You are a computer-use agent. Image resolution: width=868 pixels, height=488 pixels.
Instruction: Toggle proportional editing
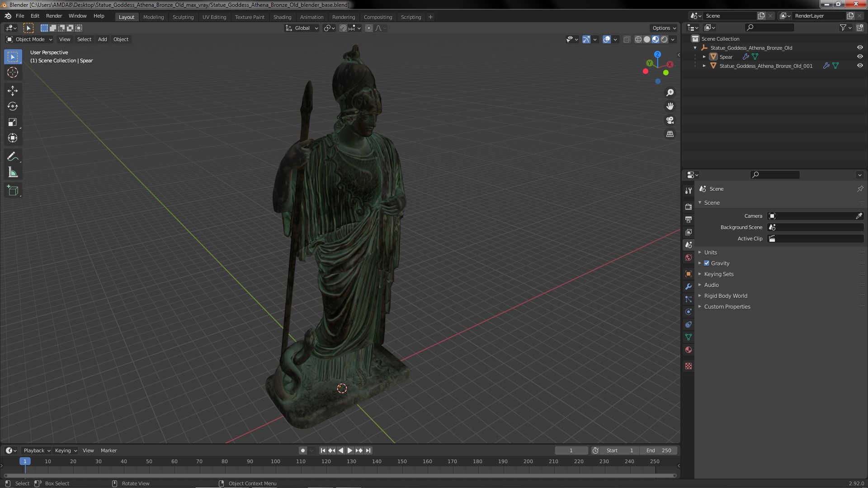pyautogui.click(x=369, y=28)
